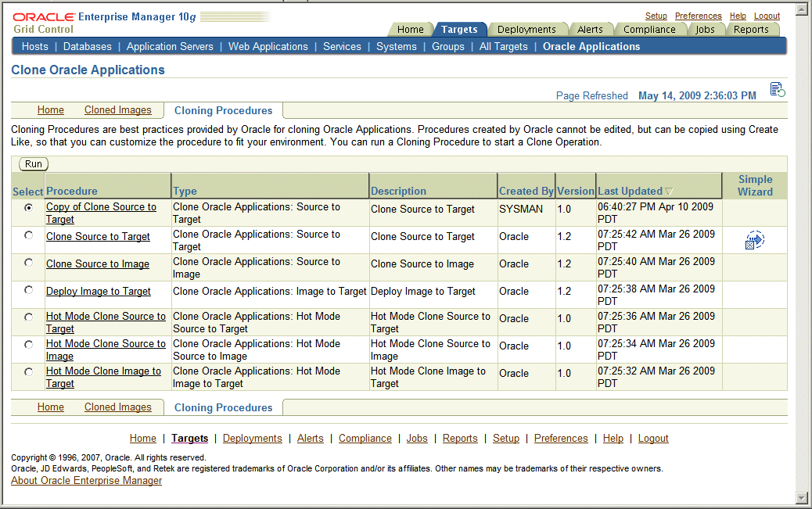The image size is (812, 509).
Task: Go to Hosts subtab
Action: click(34, 47)
